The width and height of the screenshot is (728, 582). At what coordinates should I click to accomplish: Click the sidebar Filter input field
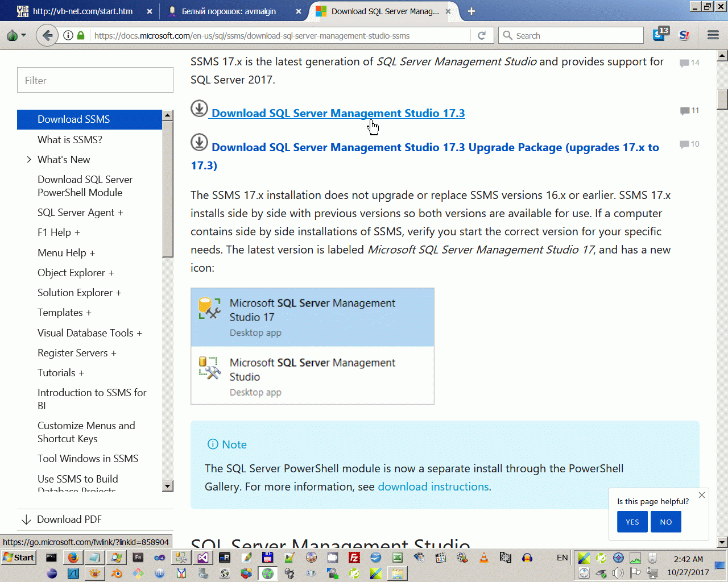[x=95, y=80]
